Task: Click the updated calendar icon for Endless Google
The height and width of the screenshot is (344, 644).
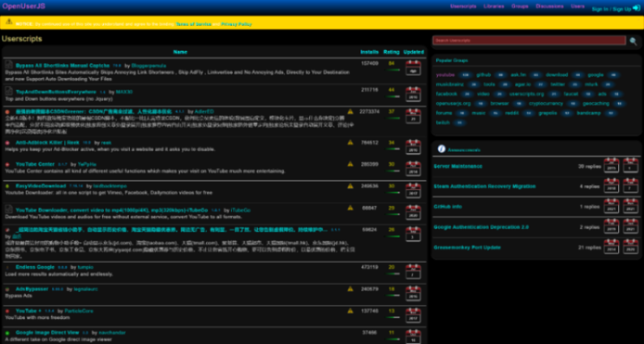Action: (x=413, y=272)
